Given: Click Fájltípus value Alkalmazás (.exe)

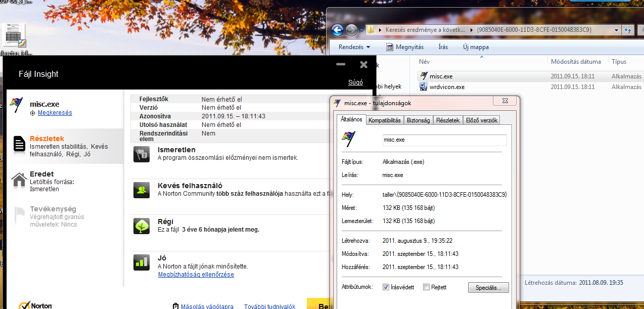Looking at the screenshot, I should (403, 162).
